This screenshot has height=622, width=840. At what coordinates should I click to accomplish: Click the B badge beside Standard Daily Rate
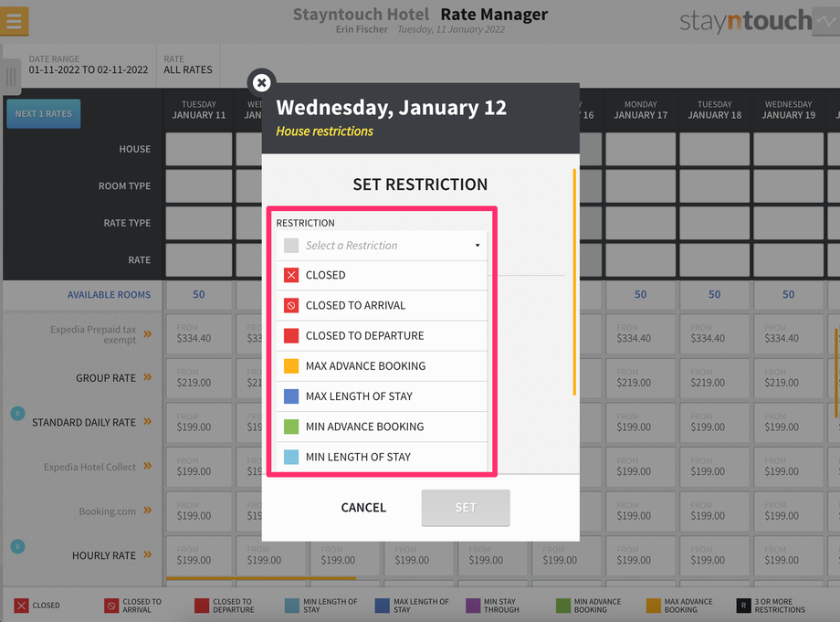pos(17,413)
